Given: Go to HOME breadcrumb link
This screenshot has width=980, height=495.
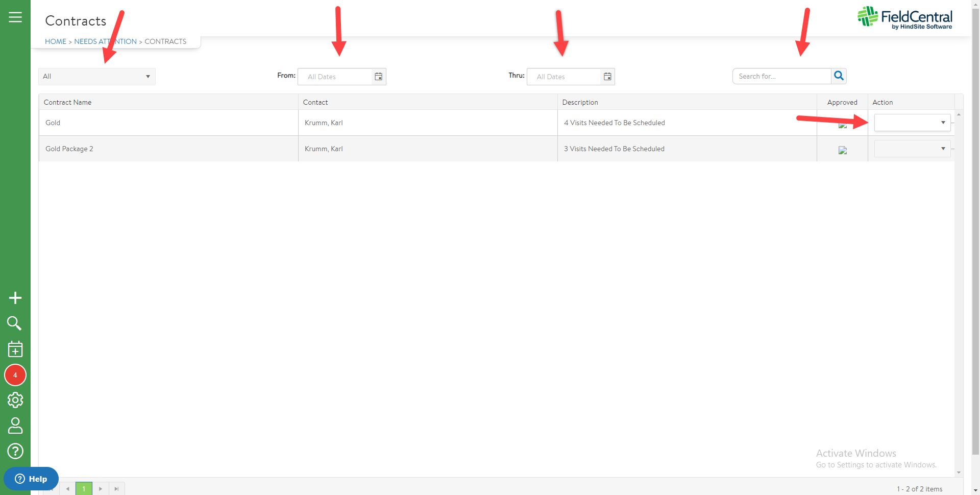Looking at the screenshot, I should pyautogui.click(x=56, y=41).
